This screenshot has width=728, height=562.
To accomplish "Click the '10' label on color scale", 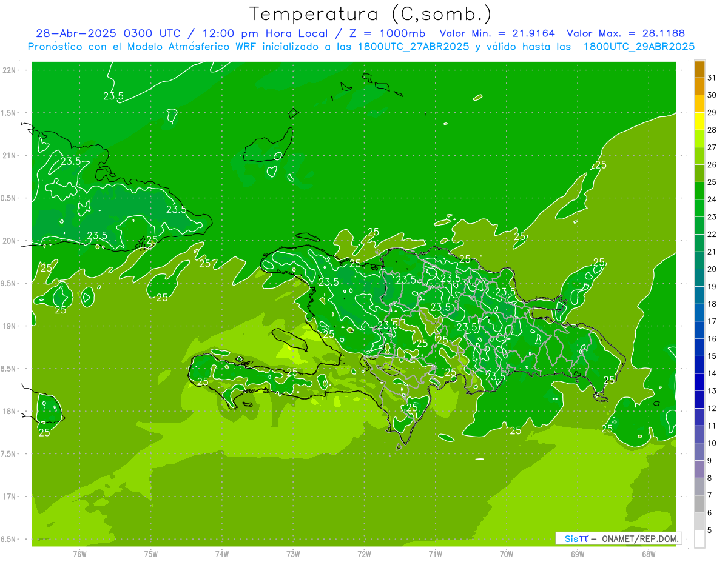I will click(712, 443).
